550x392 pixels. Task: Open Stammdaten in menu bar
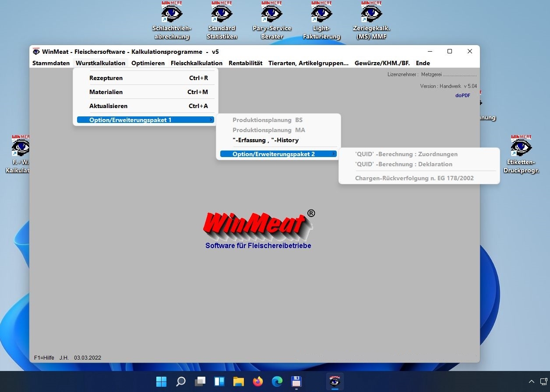51,63
